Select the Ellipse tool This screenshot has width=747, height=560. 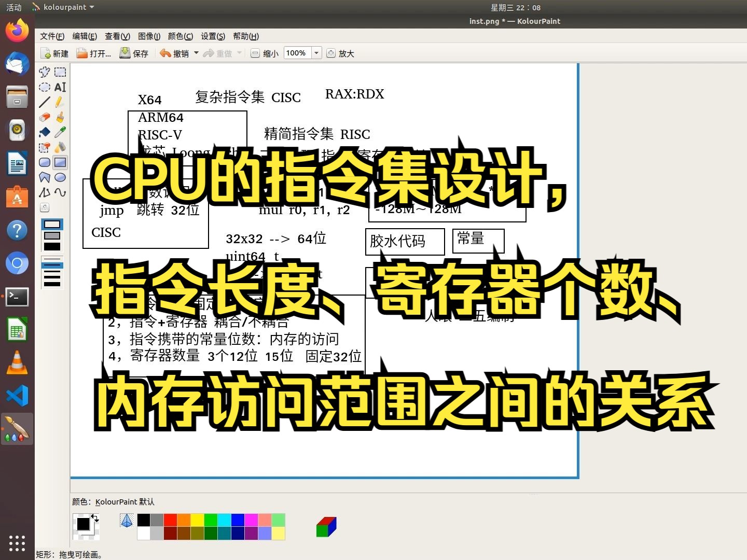coord(60,177)
